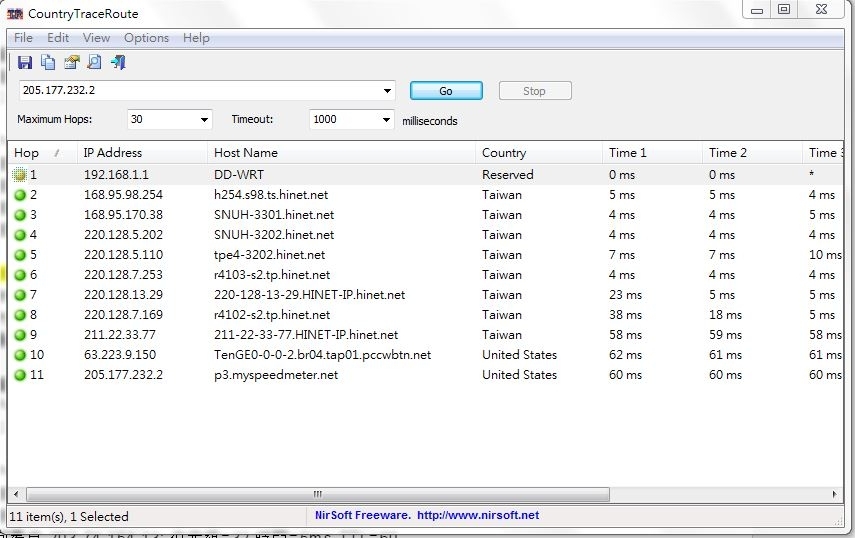Expand the destination address dropdown arrow
This screenshot has height=538, width=855.
coord(387,91)
